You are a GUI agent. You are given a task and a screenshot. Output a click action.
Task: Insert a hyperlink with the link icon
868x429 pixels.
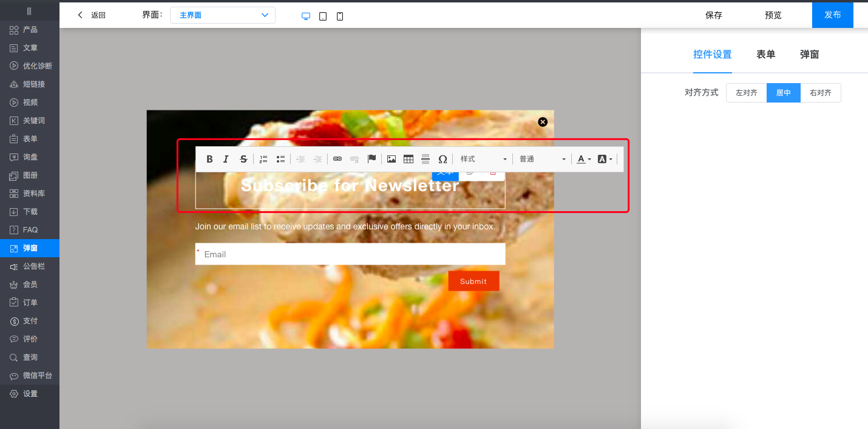(337, 159)
